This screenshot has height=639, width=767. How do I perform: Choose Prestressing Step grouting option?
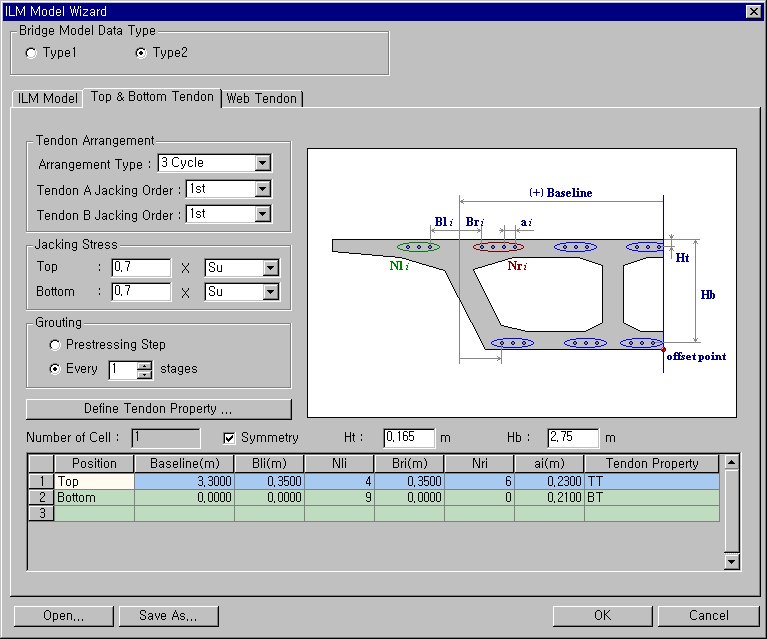56,344
